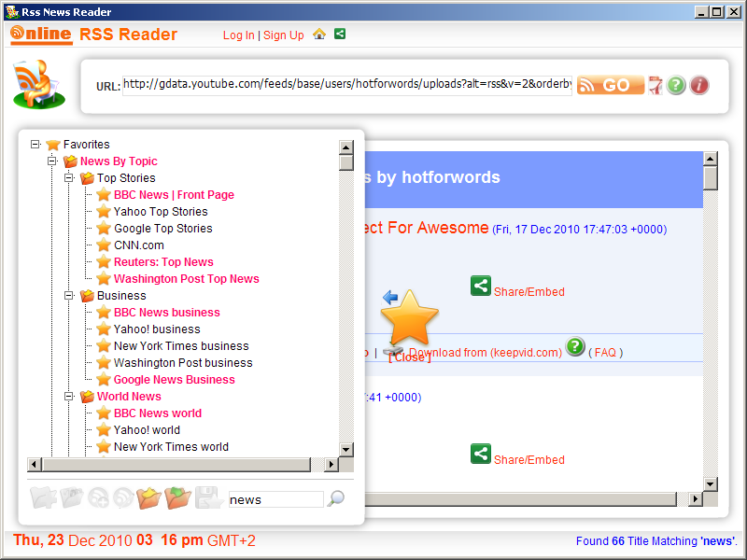Viewport: 747px width, 560px height.
Task: Click the grayed-out add folder icon
Action: [x=43, y=498]
